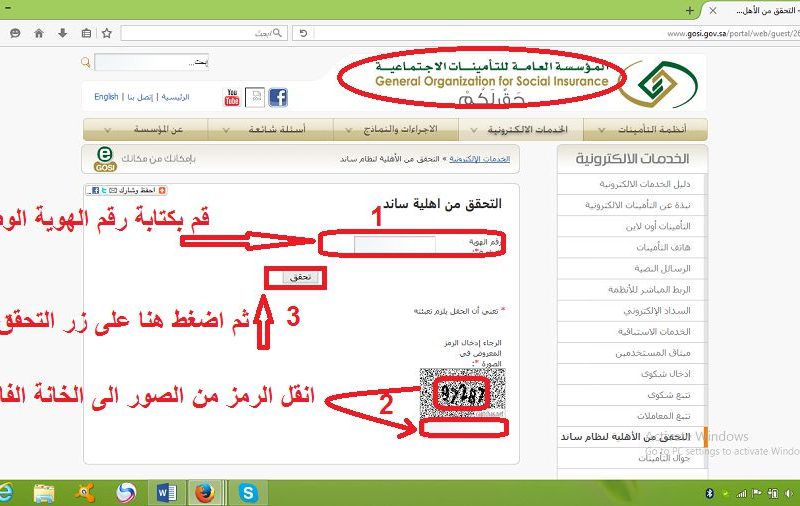Open Skype from the taskbar
This screenshot has height=506, width=800.
(x=247, y=492)
